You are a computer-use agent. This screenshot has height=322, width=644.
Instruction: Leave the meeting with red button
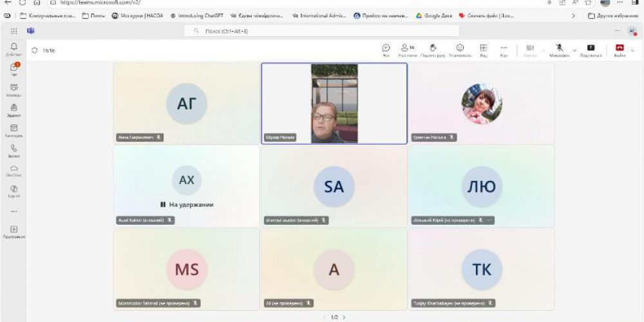point(620,50)
